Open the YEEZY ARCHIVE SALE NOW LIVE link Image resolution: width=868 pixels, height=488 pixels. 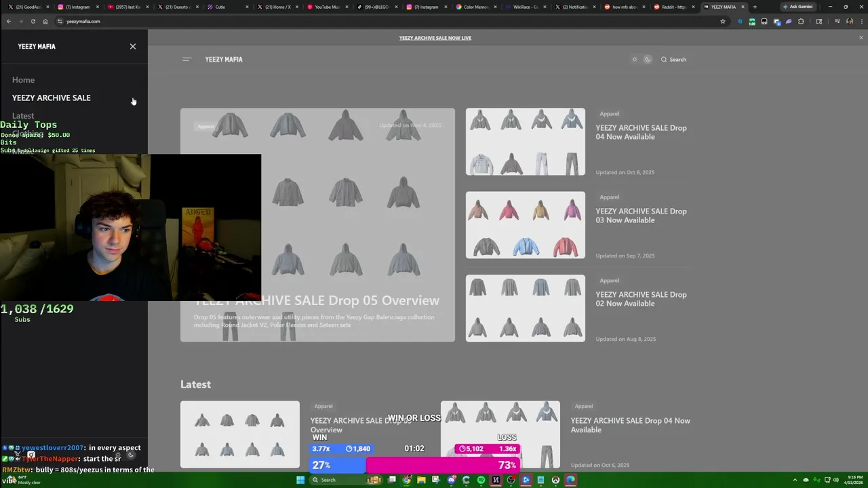click(435, 38)
